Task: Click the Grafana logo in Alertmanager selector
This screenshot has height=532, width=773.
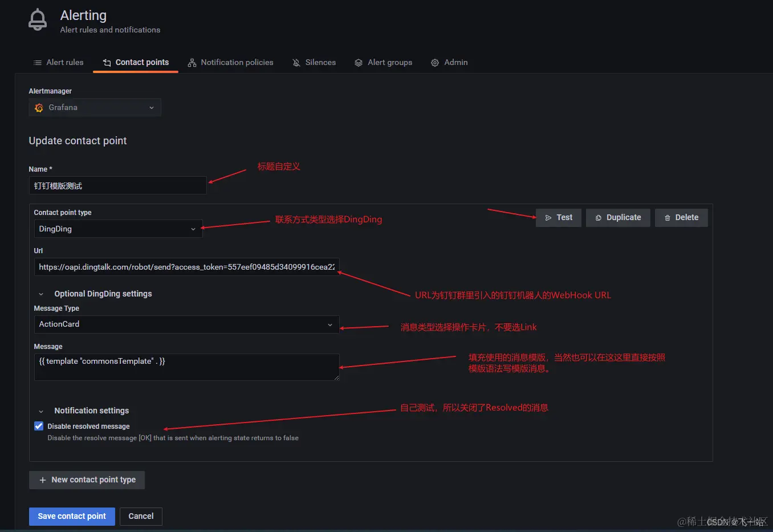Action: pos(39,108)
